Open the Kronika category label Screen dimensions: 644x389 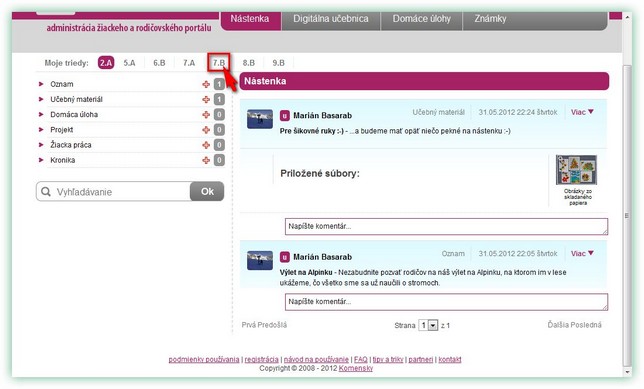point(62,160)
